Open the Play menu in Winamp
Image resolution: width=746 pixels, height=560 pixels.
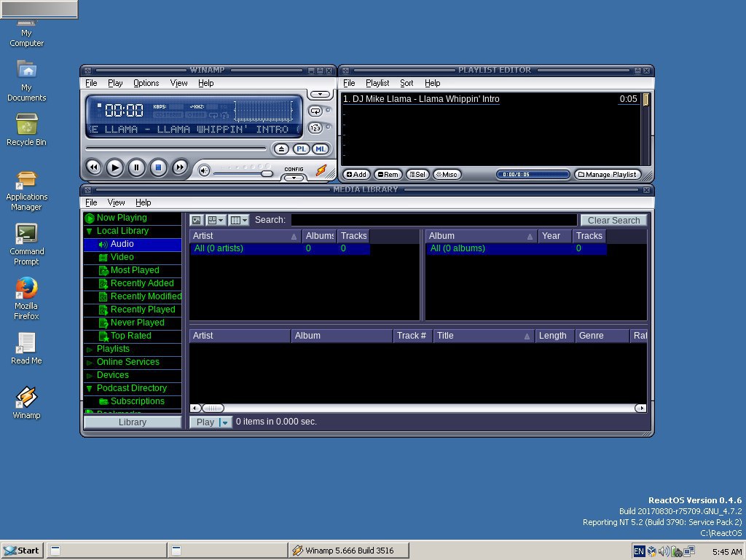click(x=115, y=83)
